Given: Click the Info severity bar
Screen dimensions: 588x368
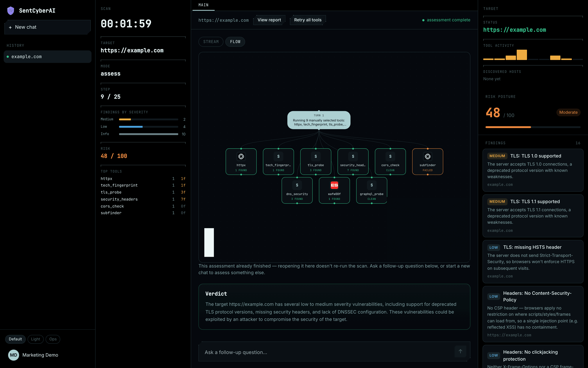Looking at the screenshot, I should (148, 134).
